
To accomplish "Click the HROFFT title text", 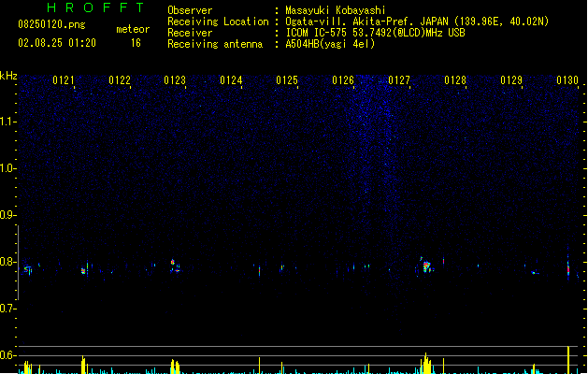I will click(95, 7).
